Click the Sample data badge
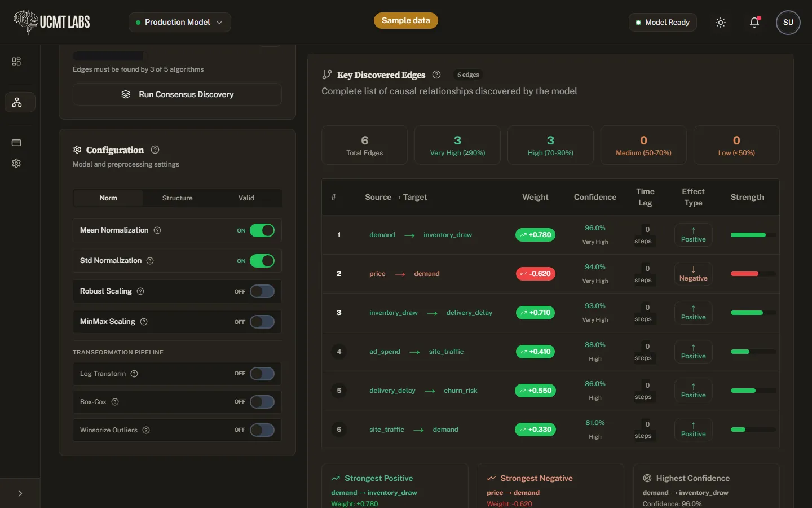 coord(406,20)
